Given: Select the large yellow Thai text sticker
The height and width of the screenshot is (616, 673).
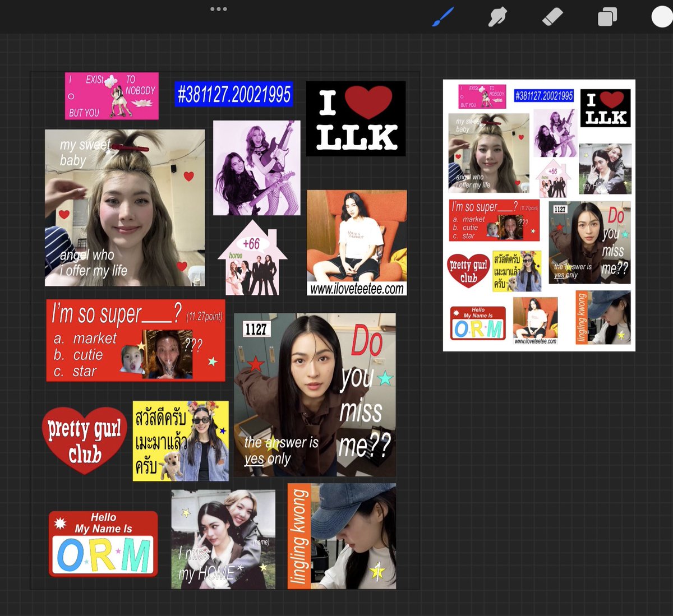Looking at the screenshot, I should tap(181, 441).
